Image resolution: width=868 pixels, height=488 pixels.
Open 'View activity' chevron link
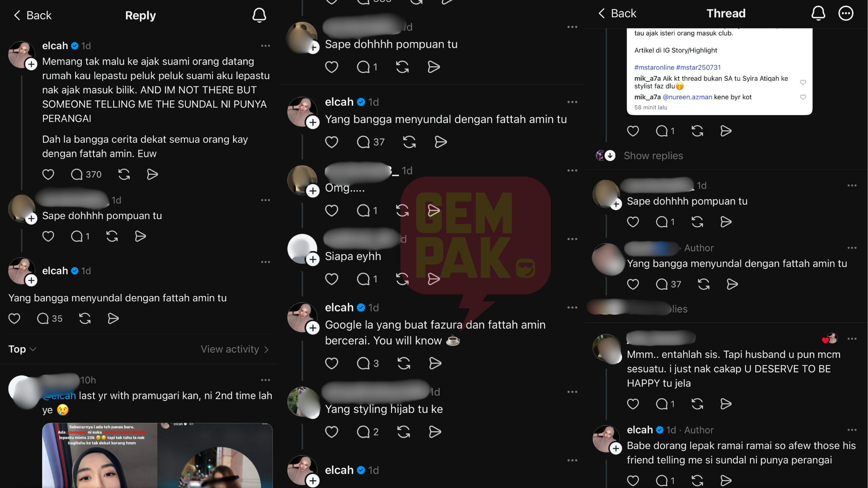235,349
